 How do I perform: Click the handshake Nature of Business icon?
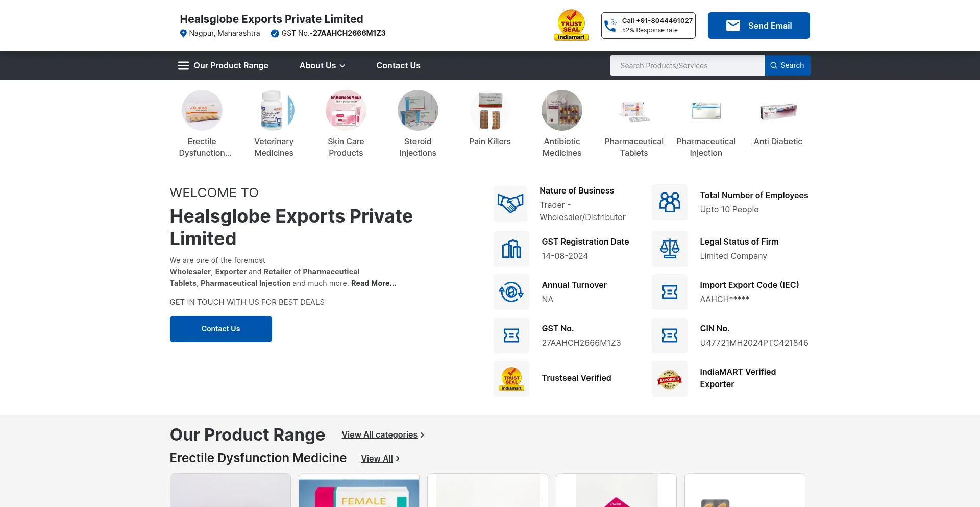(x=510, y=203)
